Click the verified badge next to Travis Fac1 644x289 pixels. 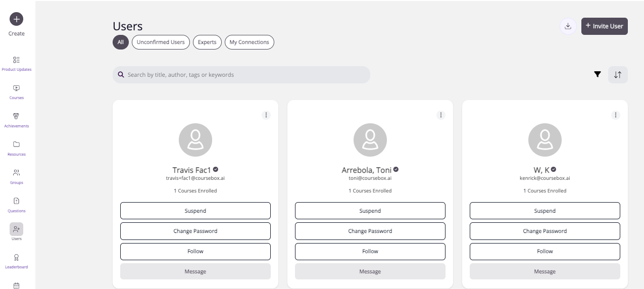pyautogui.click(x=216, y=169)
